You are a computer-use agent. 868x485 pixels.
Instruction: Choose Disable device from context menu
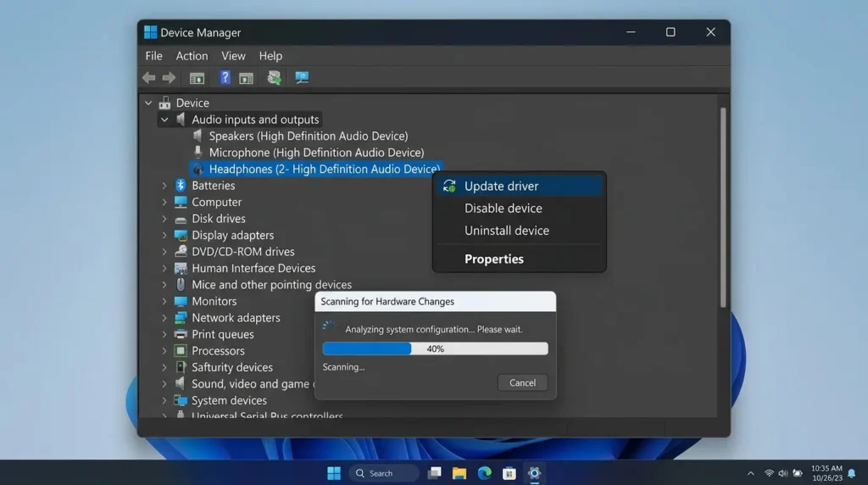[520, 209]
